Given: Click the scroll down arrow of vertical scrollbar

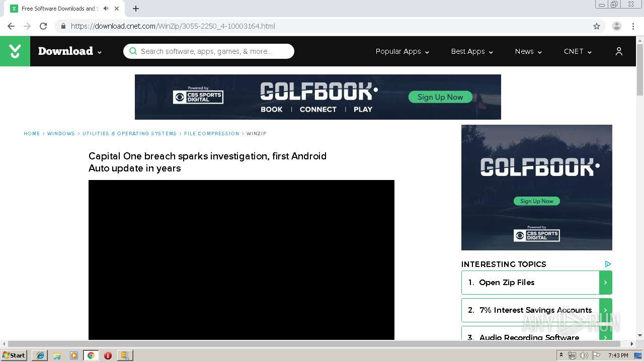Looking at the screenshot, I should pos(640,336).
